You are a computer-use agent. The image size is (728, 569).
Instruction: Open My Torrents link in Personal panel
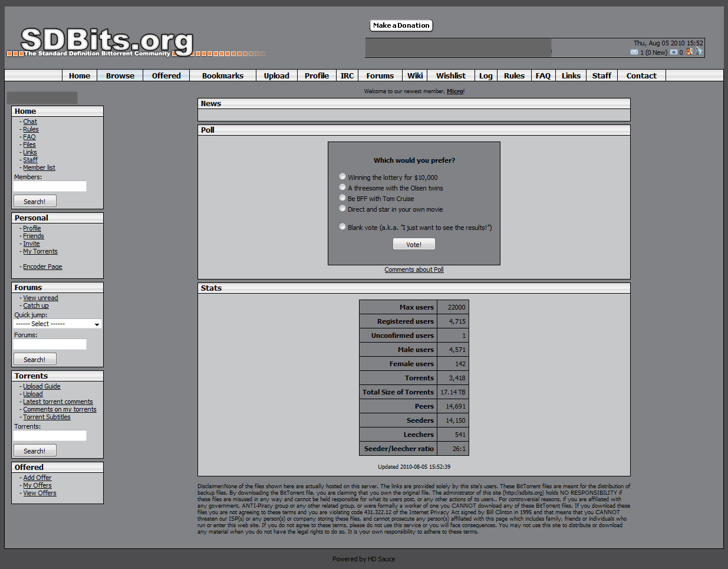coord(40,251)
